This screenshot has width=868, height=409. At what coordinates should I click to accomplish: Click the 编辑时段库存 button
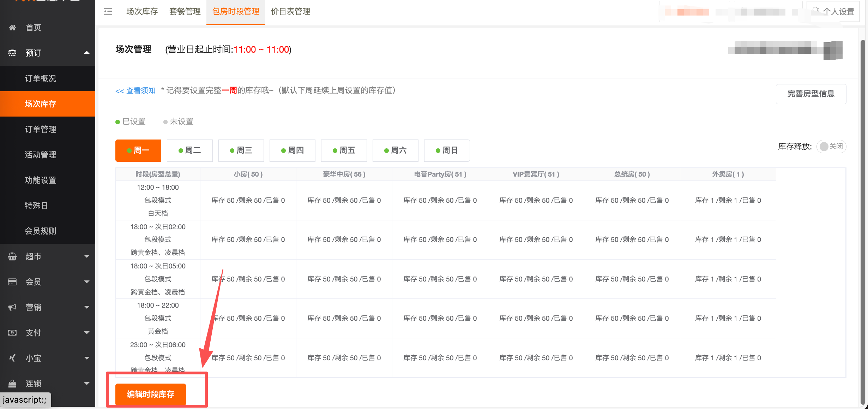tap(150, 394)
